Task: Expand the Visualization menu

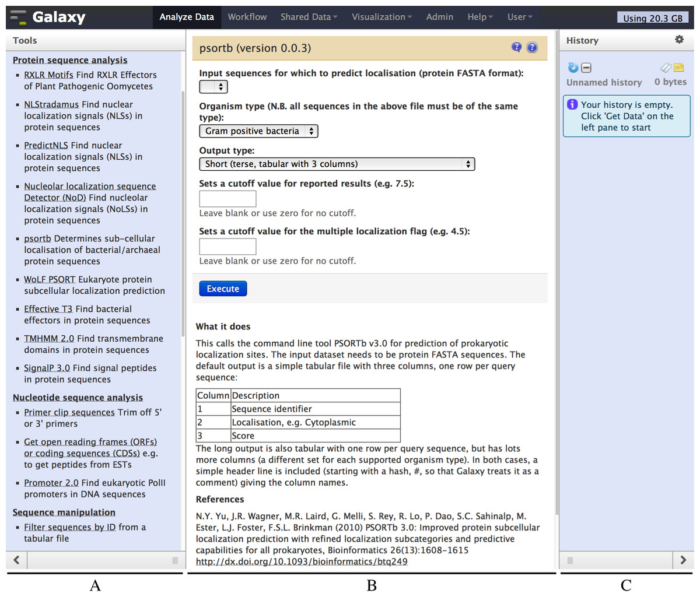Action: (x=381, y=17)
